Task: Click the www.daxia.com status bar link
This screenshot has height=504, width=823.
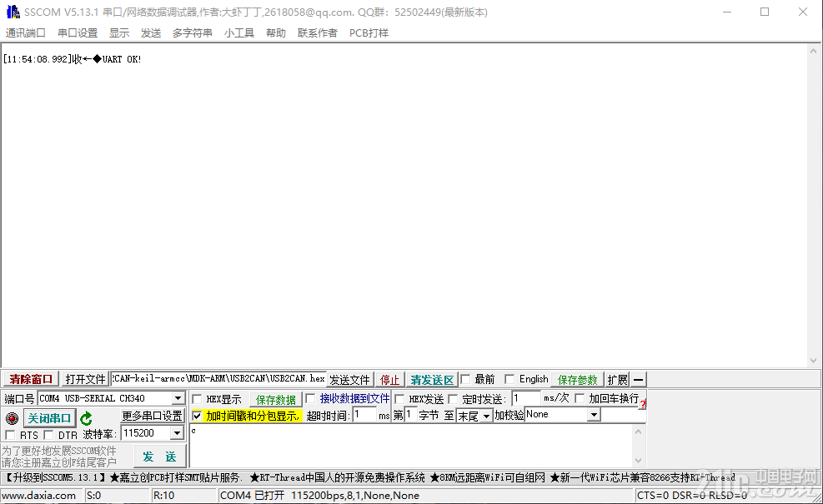Action: pos(39,496)
